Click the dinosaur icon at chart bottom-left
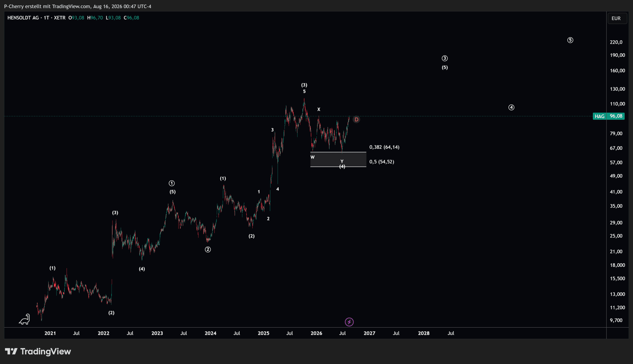The image size is (633, 364). click(x=24, y=319)
